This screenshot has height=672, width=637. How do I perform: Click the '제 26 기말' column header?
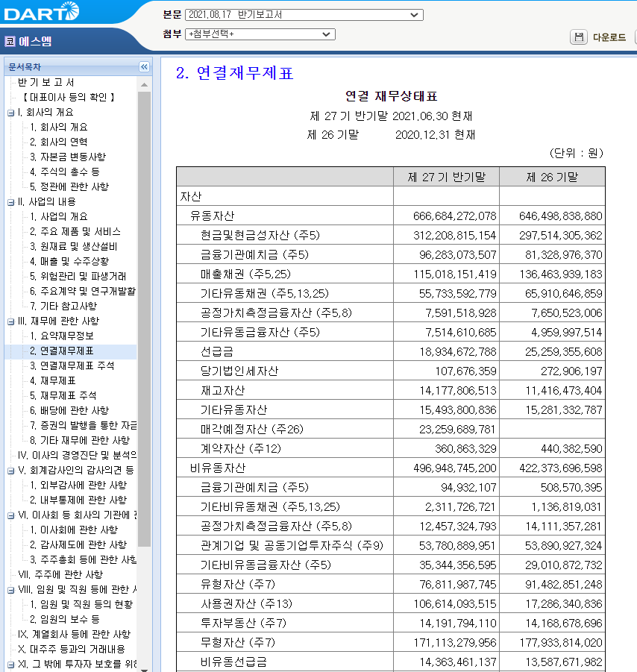tap(553, 177)
